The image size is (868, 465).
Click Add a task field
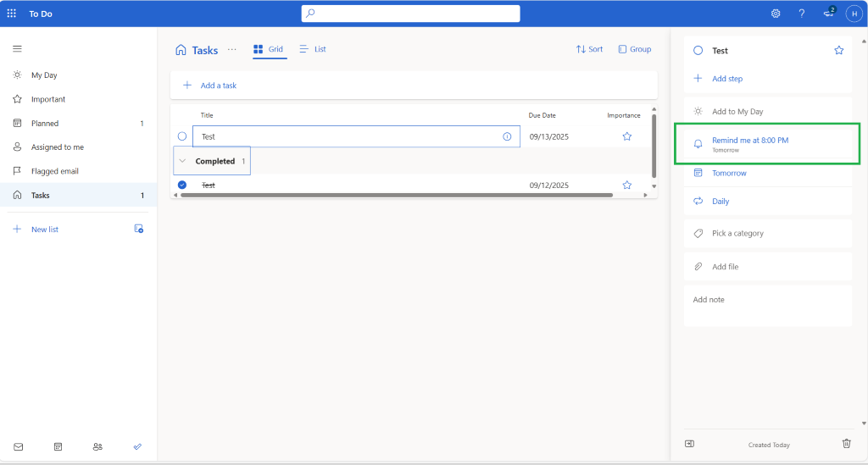pyautogui.click(x=414, y=86)
